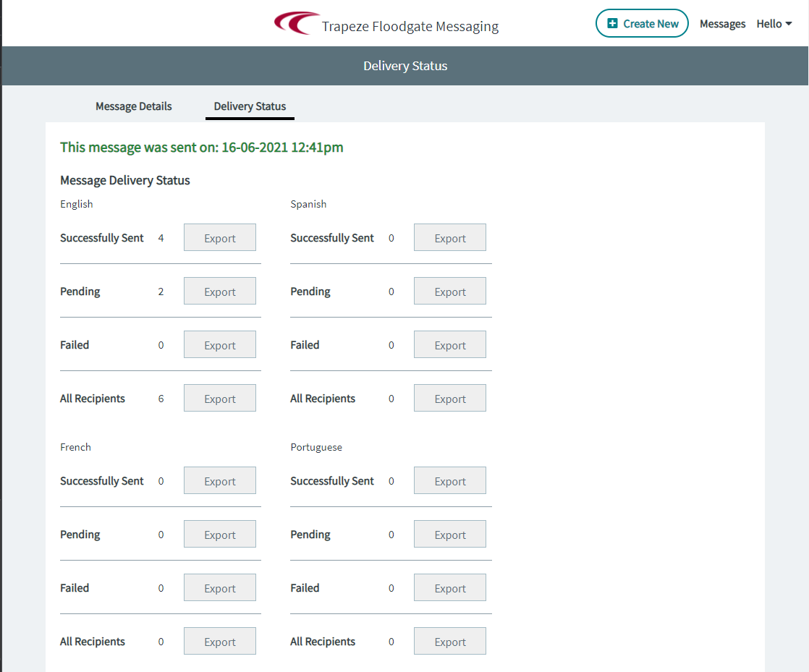Export French Successfully Sent recipients
Screen dimensions: 809x672
coord(219,480)
